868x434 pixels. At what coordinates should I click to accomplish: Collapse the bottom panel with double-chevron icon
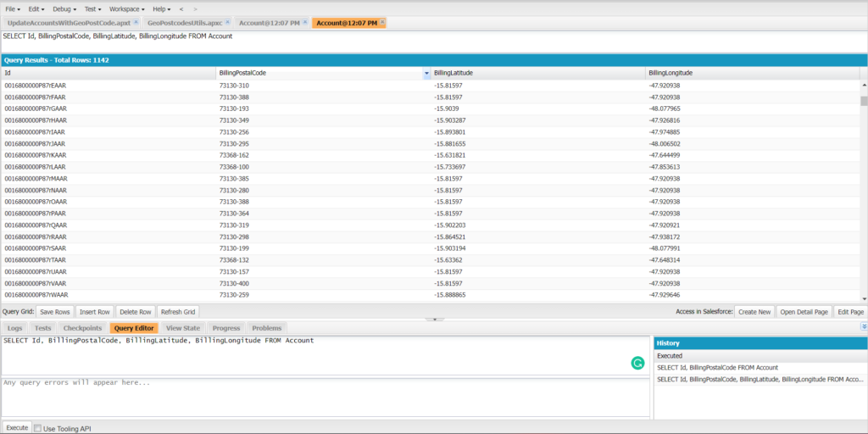(x=864, y=326)
